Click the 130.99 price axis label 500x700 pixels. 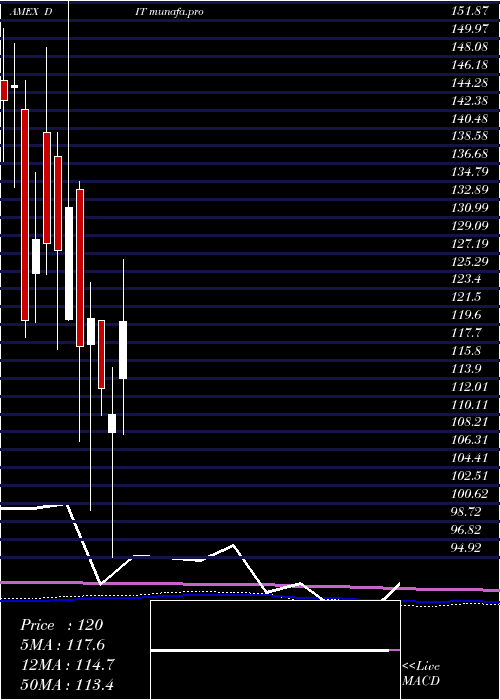(x=472, y=208)
